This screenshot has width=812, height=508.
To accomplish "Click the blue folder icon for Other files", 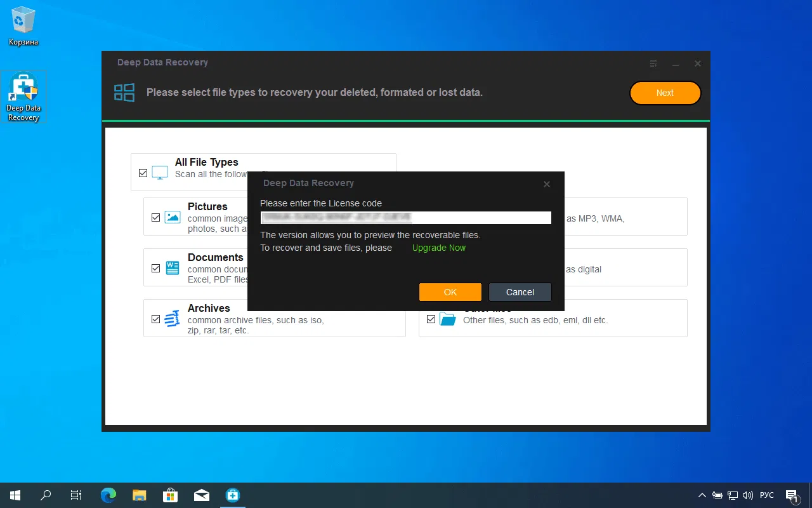I will (x=448, y=319).
